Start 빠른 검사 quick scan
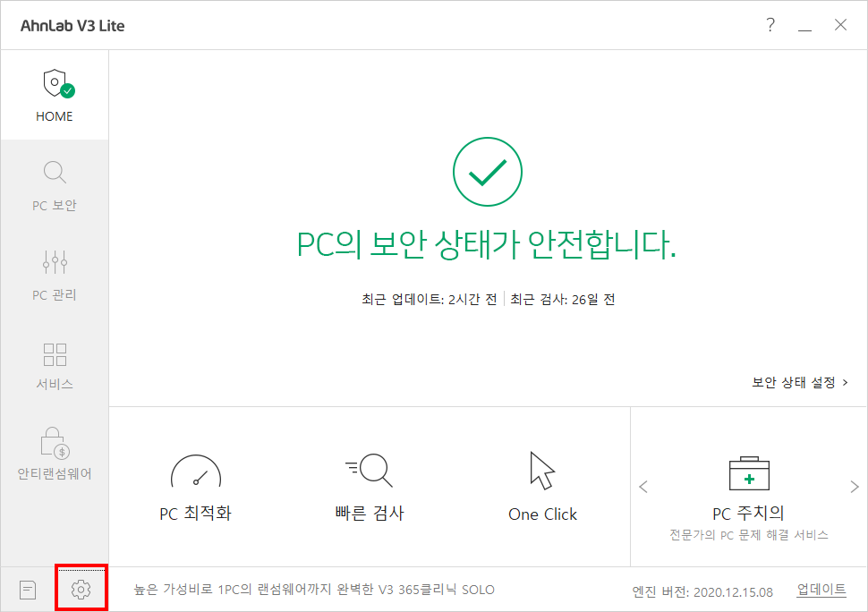Viewport: 868px width, 612px height. [370, 487]
